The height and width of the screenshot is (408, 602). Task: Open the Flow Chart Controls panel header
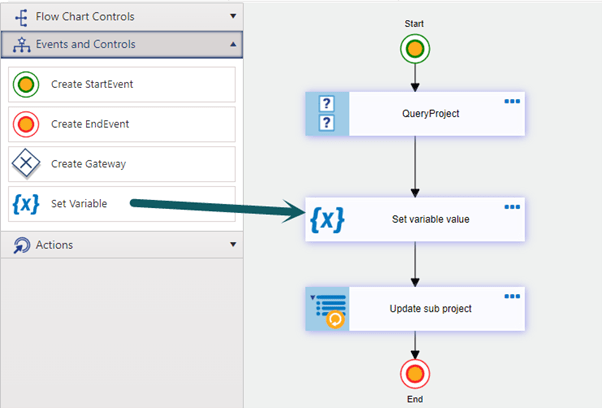coord(122,17)
